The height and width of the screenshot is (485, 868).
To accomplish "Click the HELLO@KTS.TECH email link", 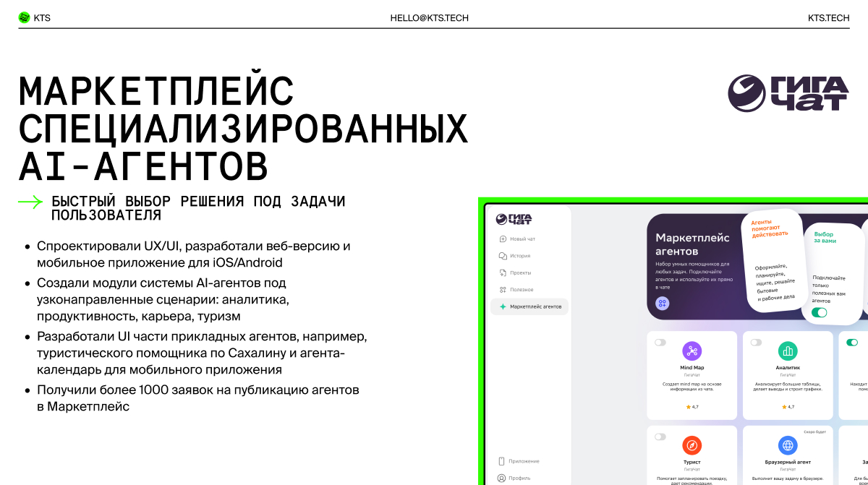I will click(x=429, y=18).
